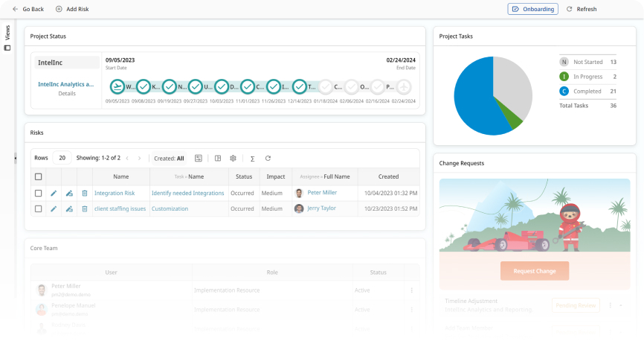Edit the Rows per page field
The image size is (644, 341).
(62, 158)
